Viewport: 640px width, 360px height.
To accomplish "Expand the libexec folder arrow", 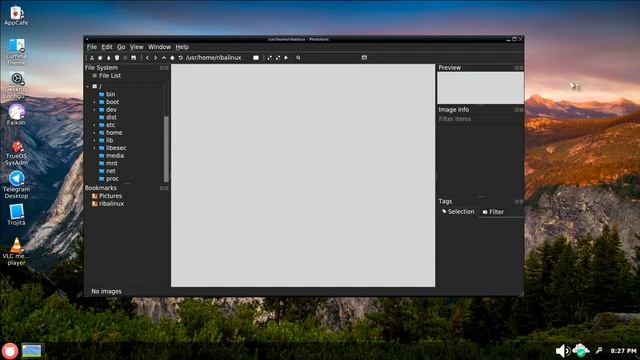I will tap(95, 148).
